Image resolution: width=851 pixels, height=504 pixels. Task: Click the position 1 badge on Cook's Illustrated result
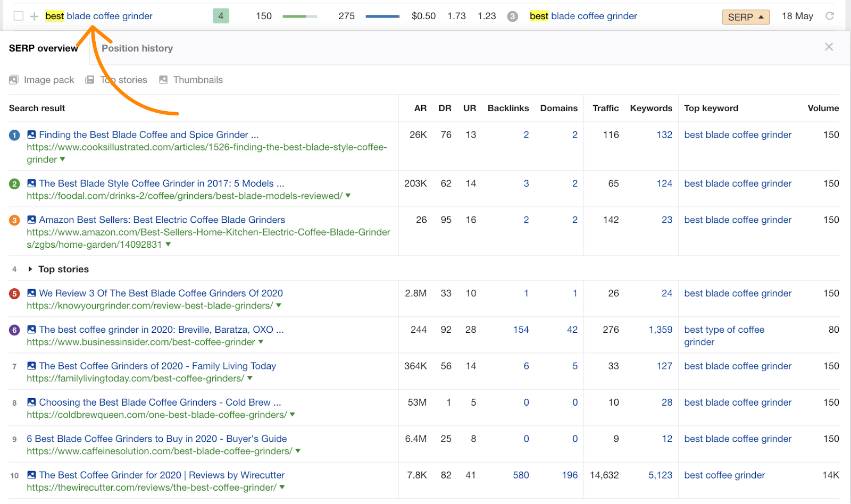14,135
